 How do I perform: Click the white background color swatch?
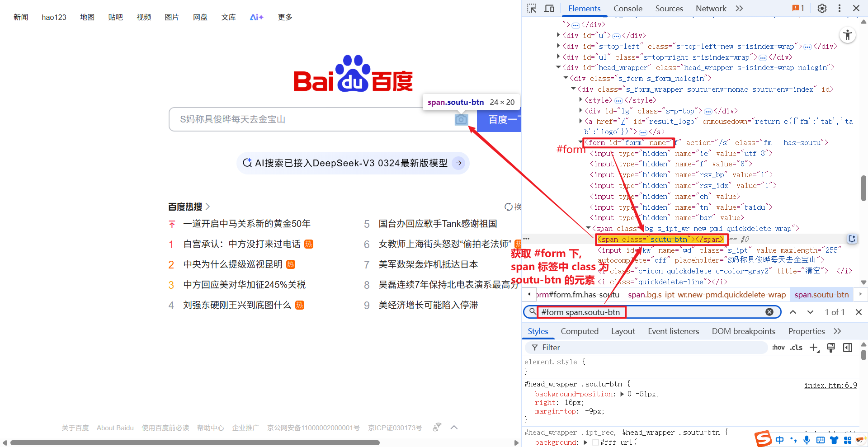595,442
